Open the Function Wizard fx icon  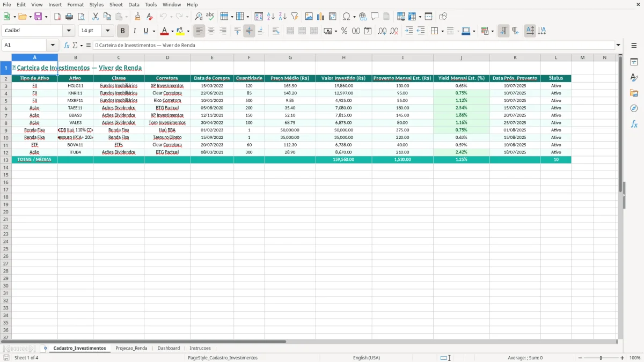[x=67, y=45]
